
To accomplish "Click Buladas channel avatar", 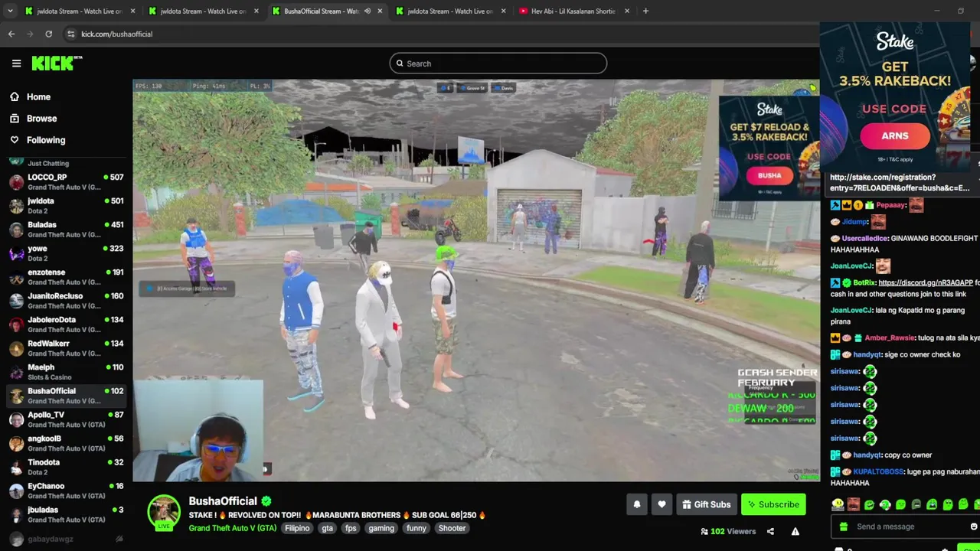I will [x=16, y=230].
